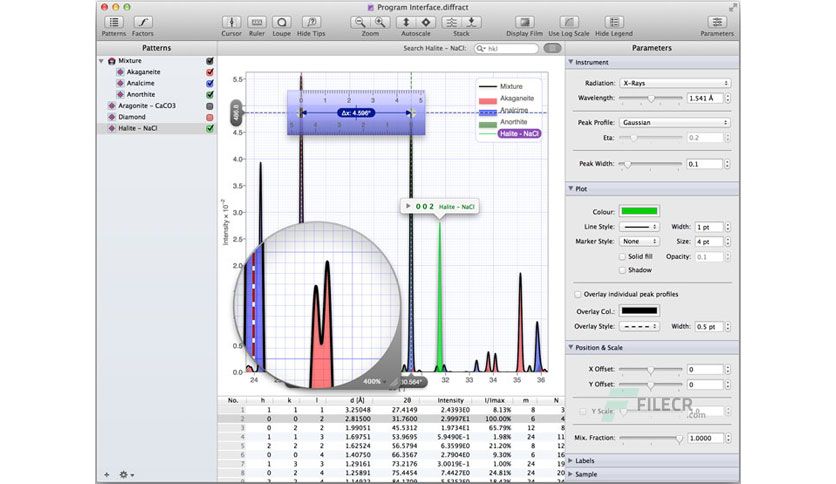Viewport: 836px width, 484px height.
Task: Switch to Use Log Scale
Action: [x=569, y=22]
